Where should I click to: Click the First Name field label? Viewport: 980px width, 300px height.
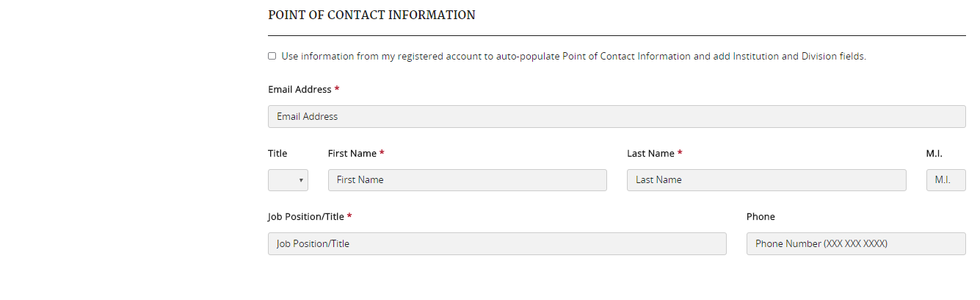click(x=352, y=154)
